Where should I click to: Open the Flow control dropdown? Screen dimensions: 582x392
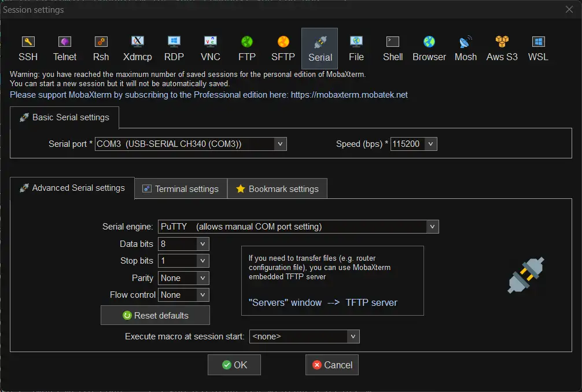pos(202,295)
